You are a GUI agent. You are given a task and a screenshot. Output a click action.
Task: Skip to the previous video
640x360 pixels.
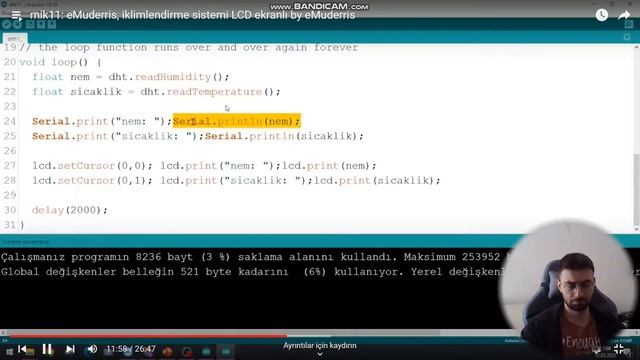click(22, 349)
